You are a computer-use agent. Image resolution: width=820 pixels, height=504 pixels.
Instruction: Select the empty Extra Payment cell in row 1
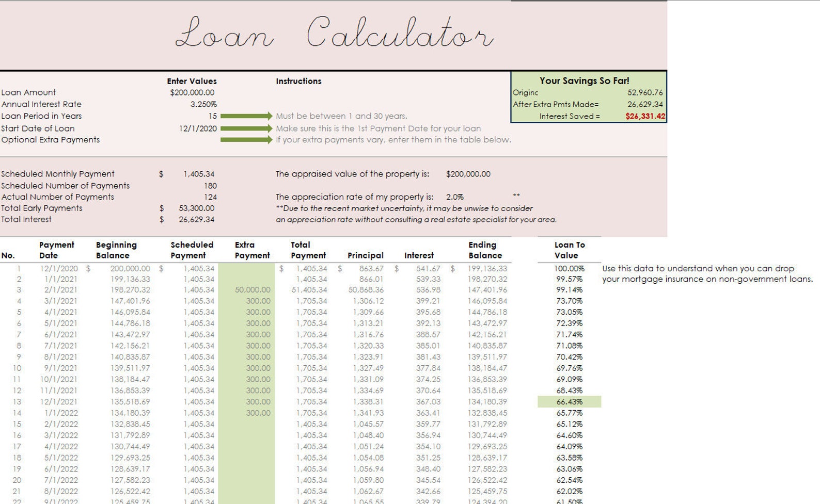click(x=246, y=268)
